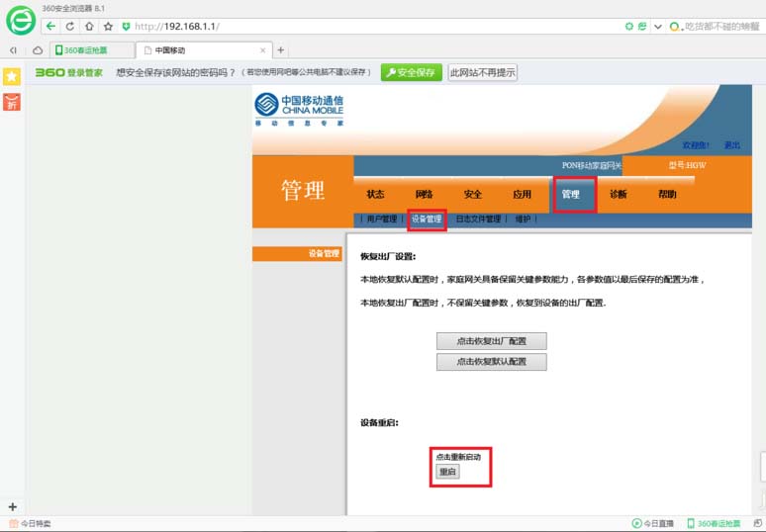Image resolution: width=766 pixels, height=532 pixels.
Task: Open the 诊断 menu
Action: coord(619,194)
